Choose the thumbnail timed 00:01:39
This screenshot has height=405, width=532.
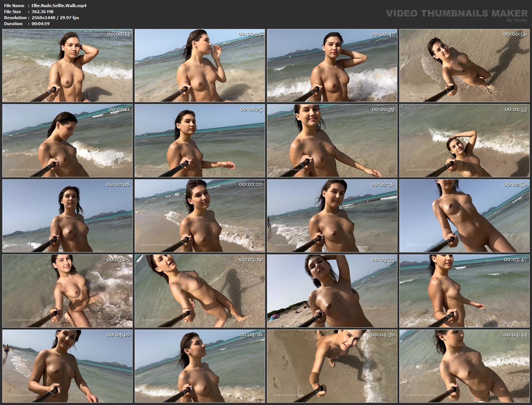[332, 141]
